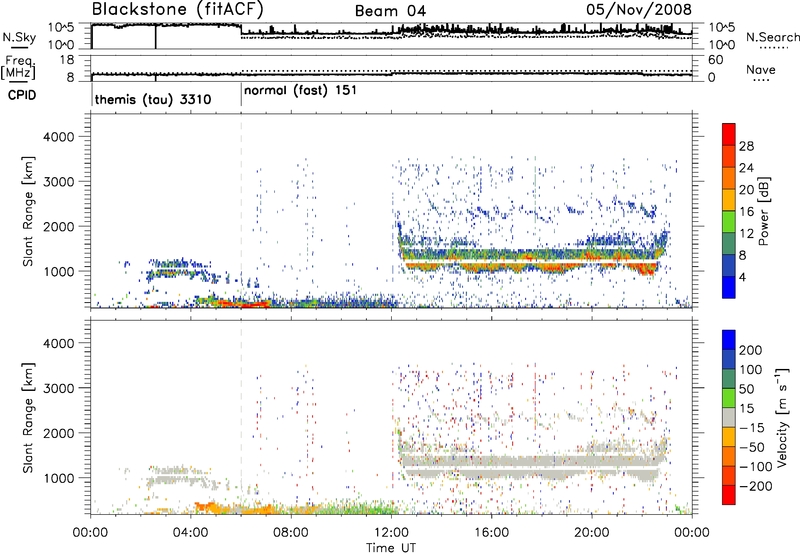Pick the gray velocity segment between 15 and -15

(x=729, y=417)
